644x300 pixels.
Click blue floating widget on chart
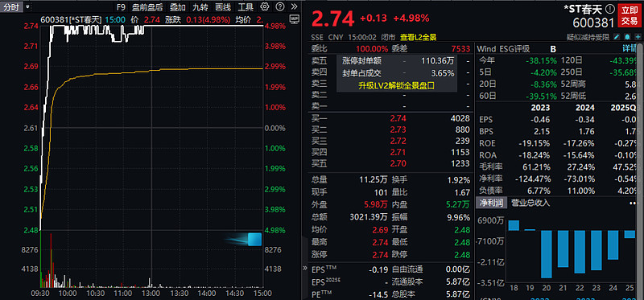(x=254, y=239)
